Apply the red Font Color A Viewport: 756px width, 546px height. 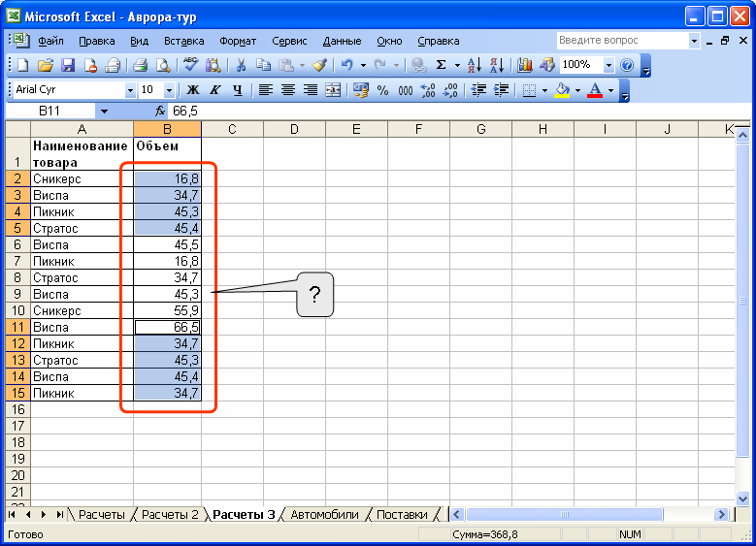pos(595,90)
